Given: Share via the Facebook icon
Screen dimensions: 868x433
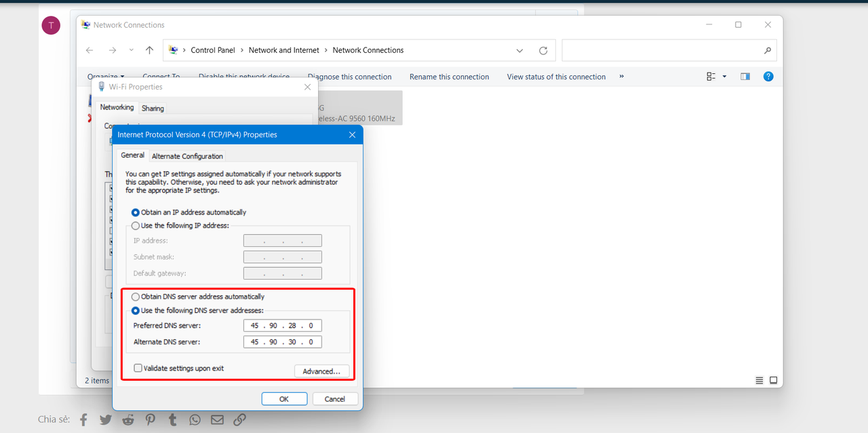Looking at the screenshot, I should 83,419.
